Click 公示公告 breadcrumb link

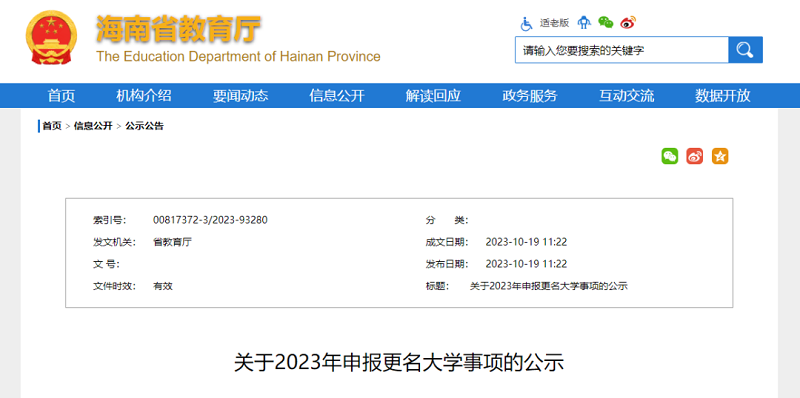144,126
